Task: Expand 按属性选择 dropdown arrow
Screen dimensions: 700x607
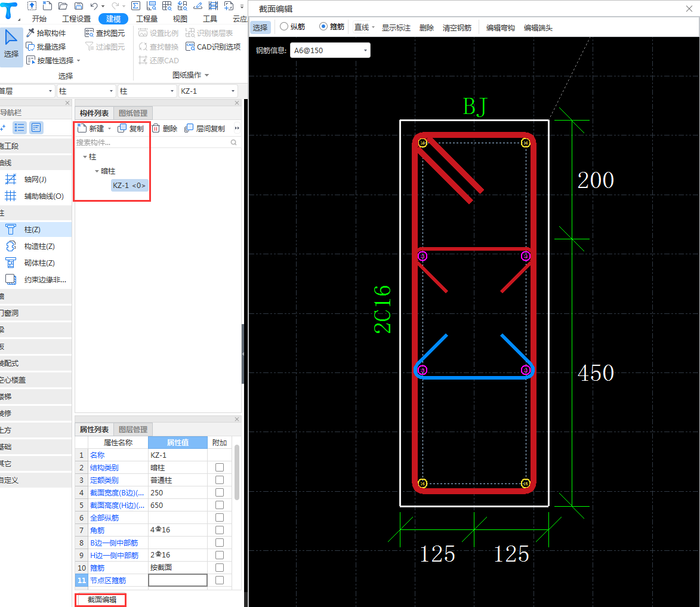Action: pyautogui.click(x=79, y=61)
